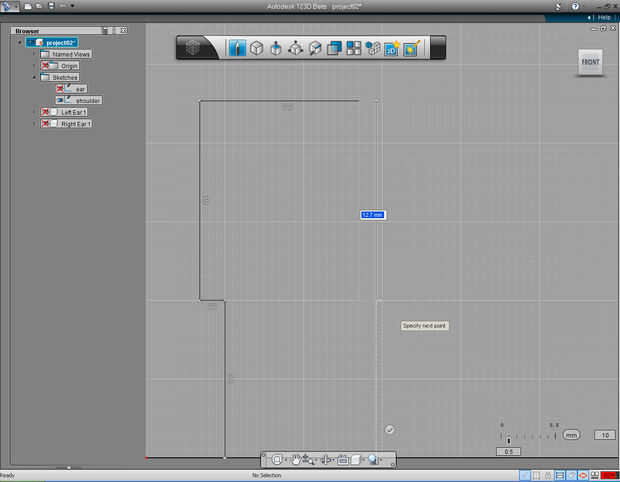The height and width of the screenshot is (482, 620).
Task: Toggle visibility of Right Ear 1
Action: (45, 124)
